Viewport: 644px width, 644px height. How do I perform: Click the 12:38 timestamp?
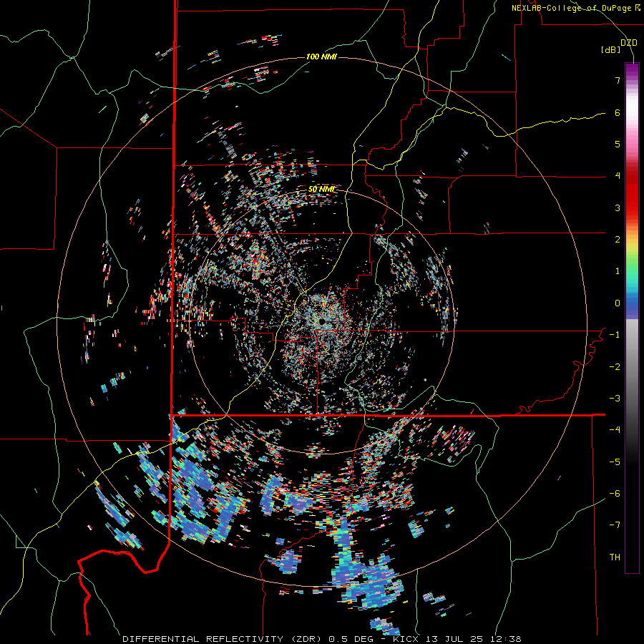pos(506,639)
